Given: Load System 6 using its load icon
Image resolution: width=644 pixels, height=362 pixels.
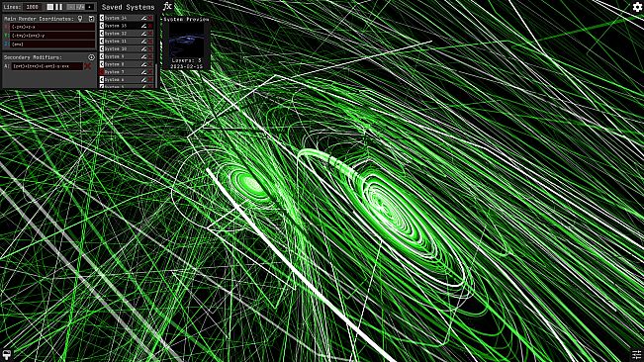Looking at the screenshot, I should pos(102,80).
